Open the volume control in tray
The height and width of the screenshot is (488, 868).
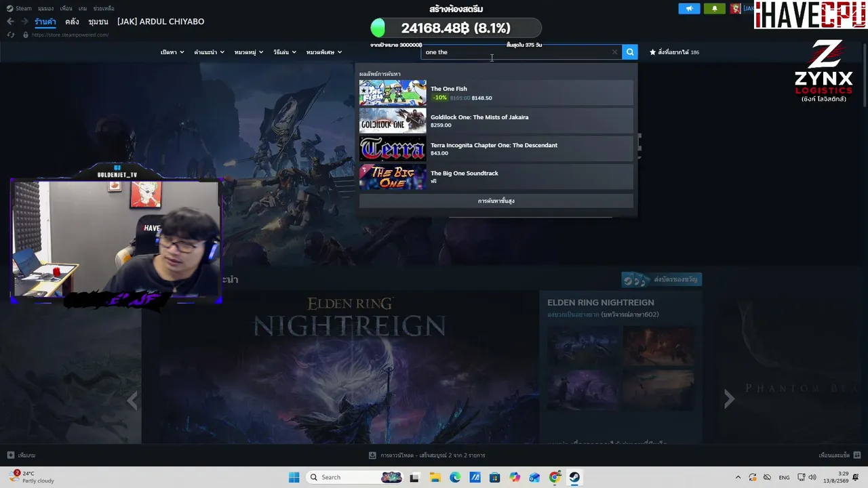(x=812, y=477)
